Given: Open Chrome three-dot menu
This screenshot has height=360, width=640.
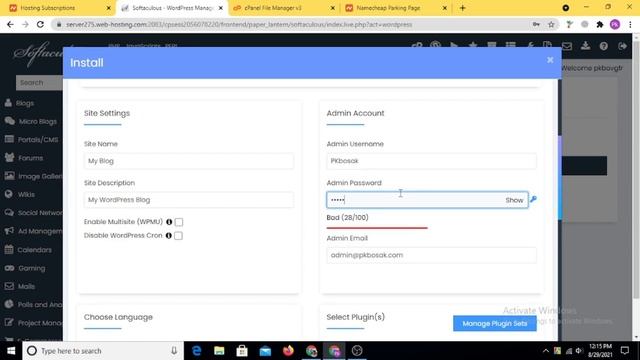Looking at the screenshot, I should click(630, 24).
